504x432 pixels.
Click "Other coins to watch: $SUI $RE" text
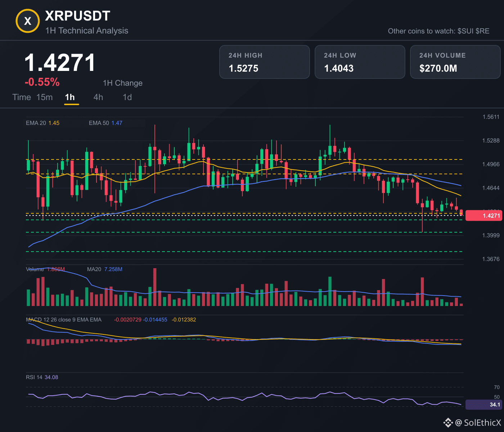tap(438, 31)
